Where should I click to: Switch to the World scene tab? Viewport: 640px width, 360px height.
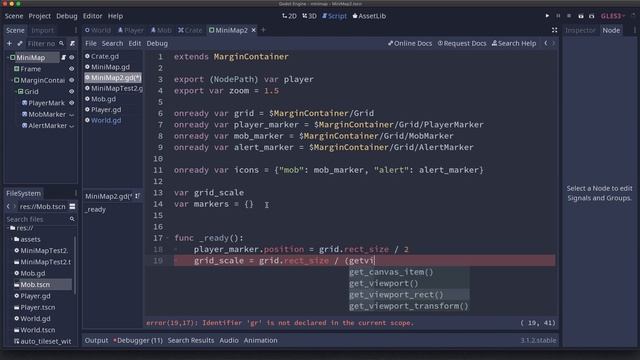click(98, 30)
